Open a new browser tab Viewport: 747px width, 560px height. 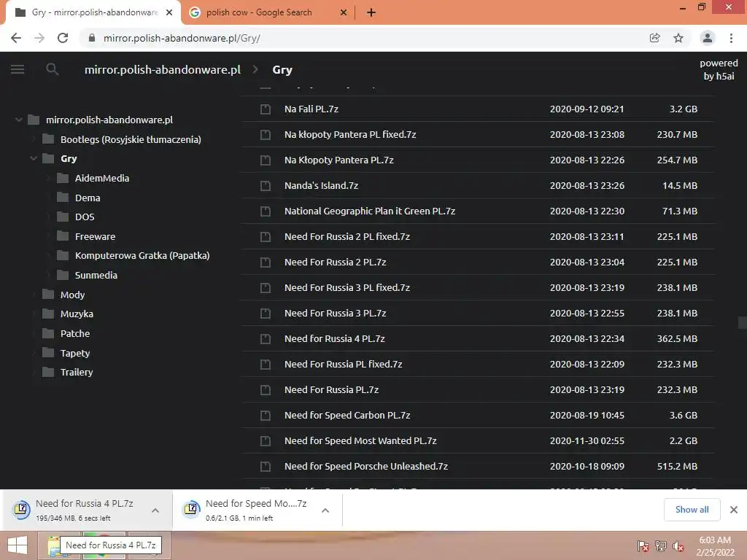(371, 13)
